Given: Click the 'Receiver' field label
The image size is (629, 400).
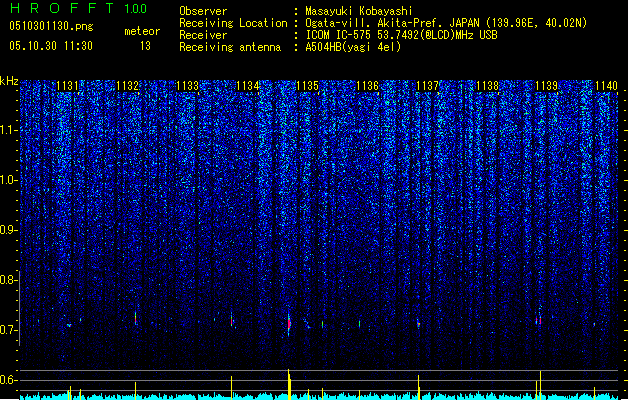Looking at the screenshot, I should pyautogui.click(x=203, y=35).
